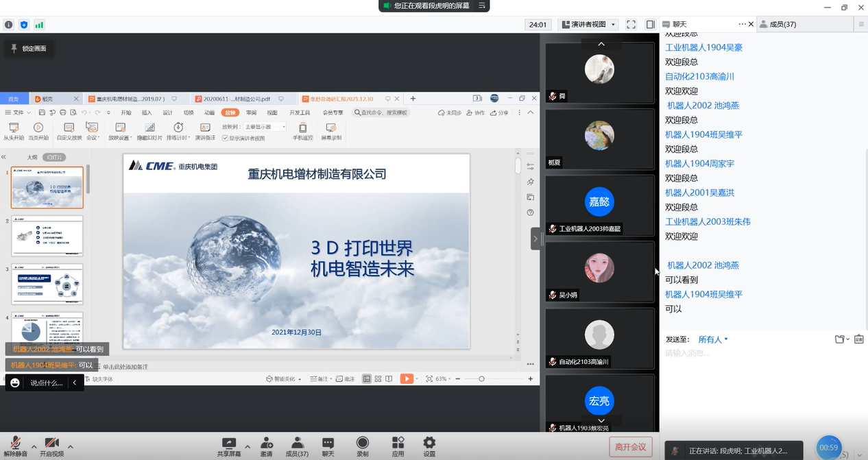Collapse the participant video strip side arrow

(535, 239)
